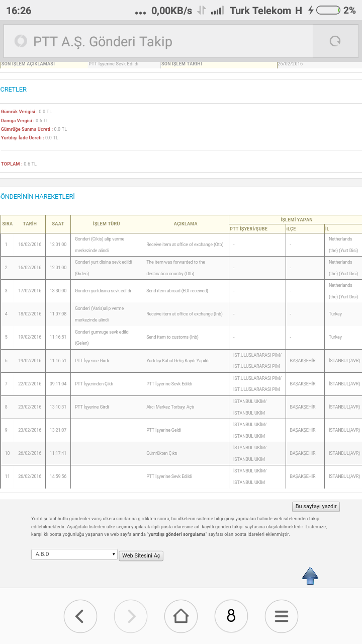The height and width of the screenshot is (644, 362).
Task: Click the SIRA column header
Action: click(x=8, y=224)
